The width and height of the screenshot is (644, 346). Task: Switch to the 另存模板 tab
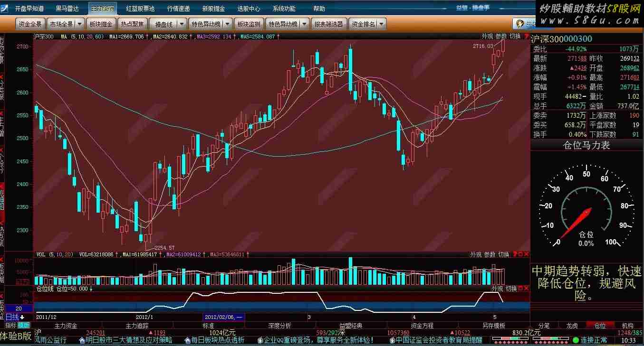[x=494, y=326]
